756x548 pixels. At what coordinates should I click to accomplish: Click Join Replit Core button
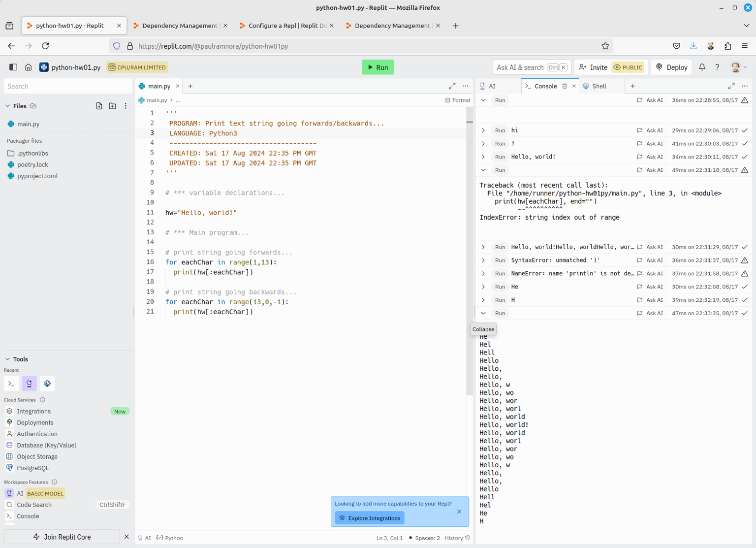tap(62, 537)
